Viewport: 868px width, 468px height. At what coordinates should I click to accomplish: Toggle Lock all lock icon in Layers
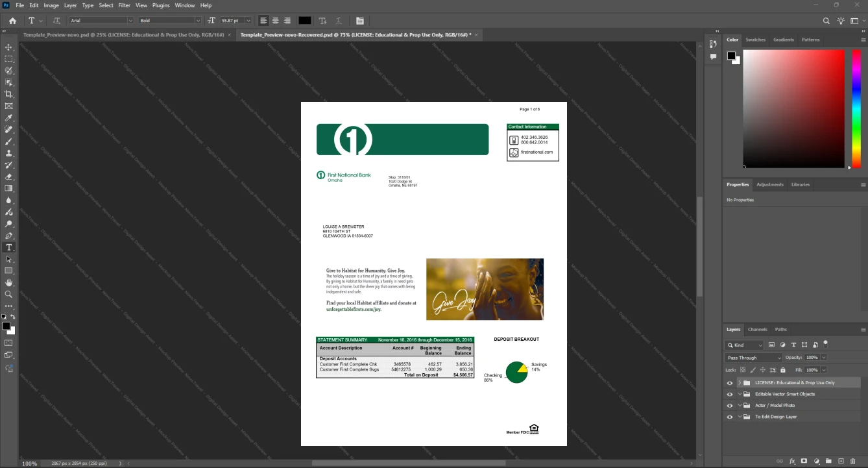782,370
